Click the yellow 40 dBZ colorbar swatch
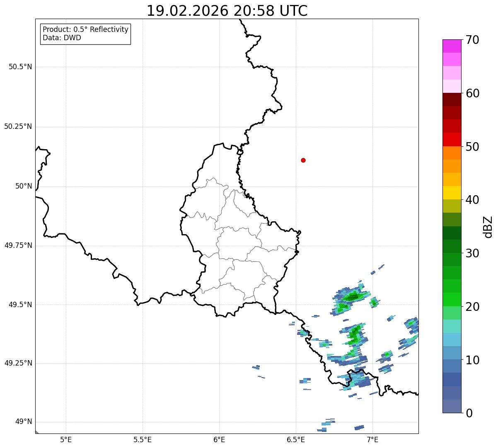498x448 pixels. point(452,193)
